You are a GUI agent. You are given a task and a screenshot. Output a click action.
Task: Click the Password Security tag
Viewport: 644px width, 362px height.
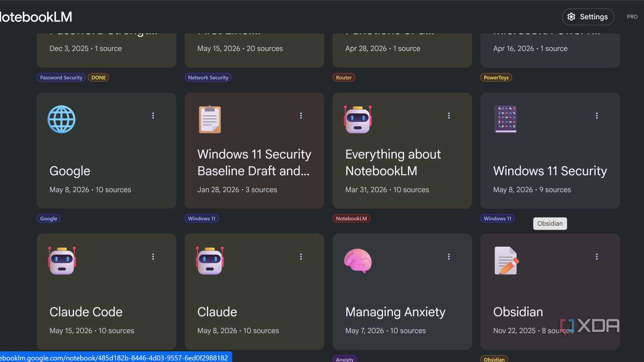click(61, 77)
